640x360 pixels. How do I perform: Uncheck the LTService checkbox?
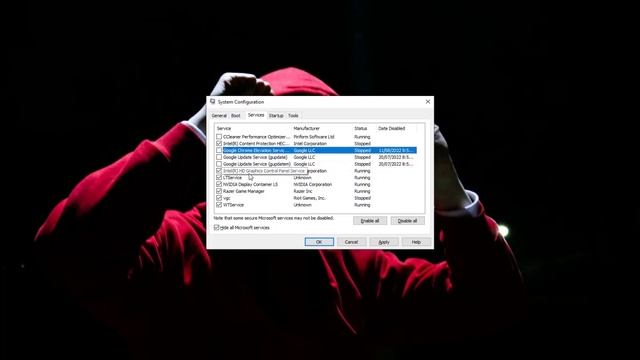[x=219, y=178]
